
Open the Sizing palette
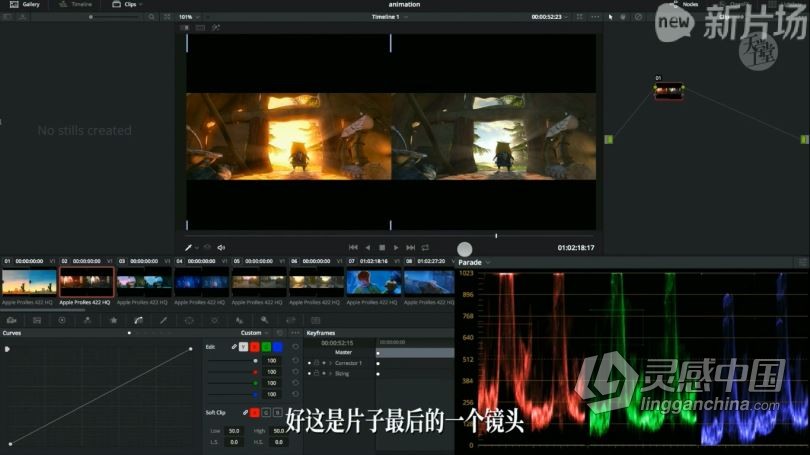(x=290, y=320)
